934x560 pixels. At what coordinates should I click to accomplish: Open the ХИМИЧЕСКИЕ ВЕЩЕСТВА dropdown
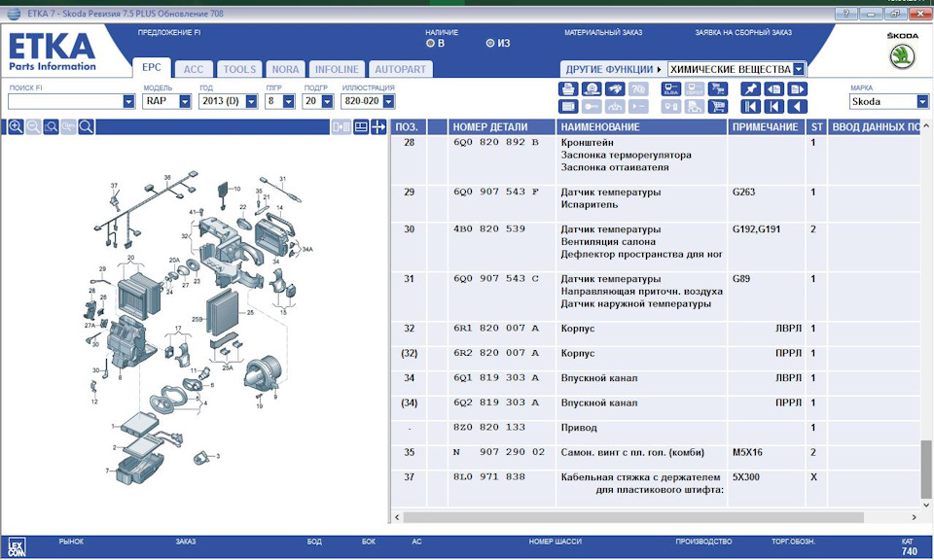tap(799, 70)
